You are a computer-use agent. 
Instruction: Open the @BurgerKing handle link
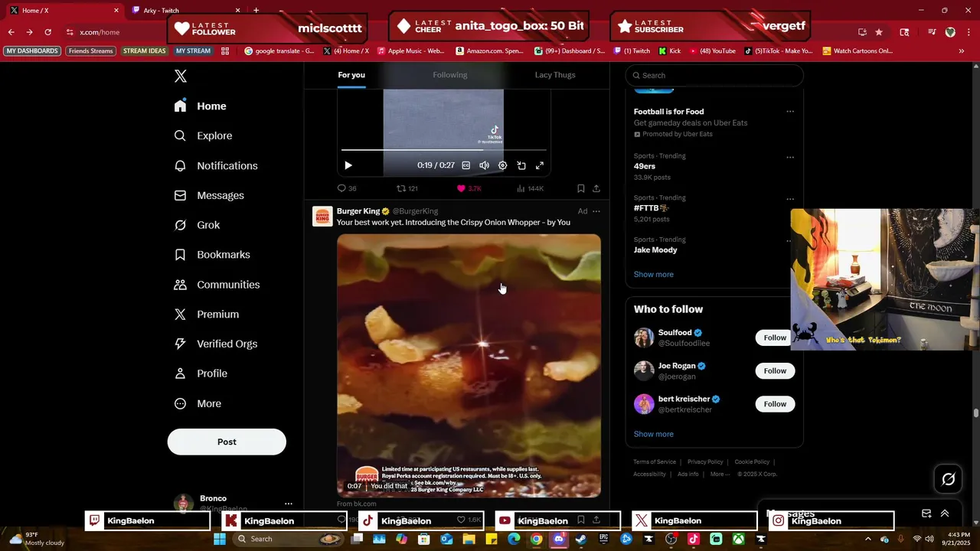[x=415, y=211]
